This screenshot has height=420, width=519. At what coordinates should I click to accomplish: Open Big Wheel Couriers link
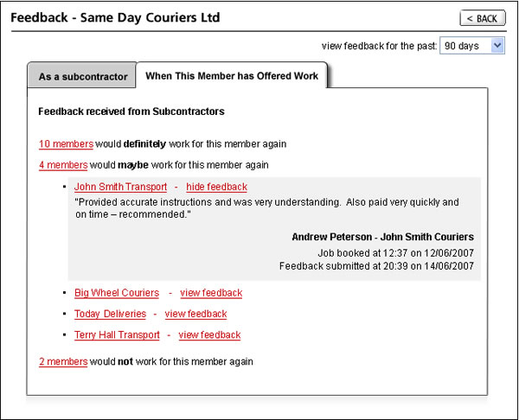coord(117,293)
